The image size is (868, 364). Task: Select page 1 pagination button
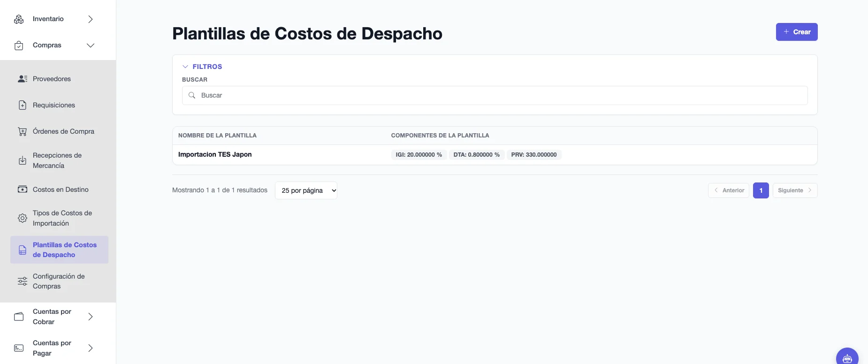[761, 190]
